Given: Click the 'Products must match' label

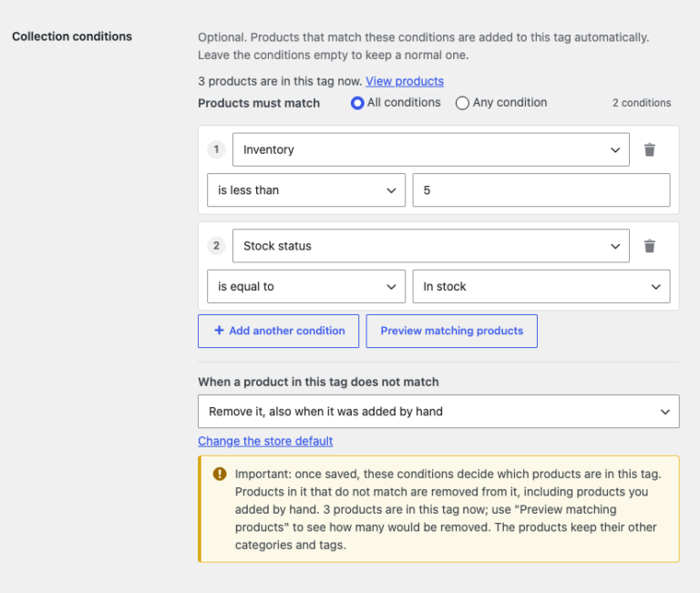Looking at the screenshot, I should coord(259,103).
